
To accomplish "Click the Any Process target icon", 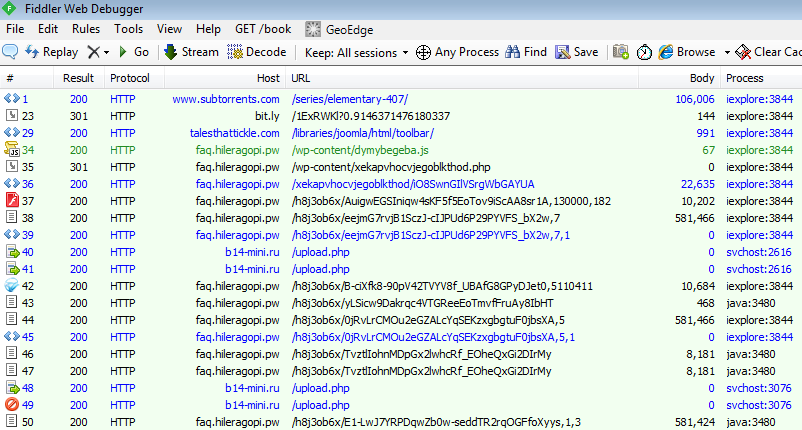I will [x=423, y=52].
